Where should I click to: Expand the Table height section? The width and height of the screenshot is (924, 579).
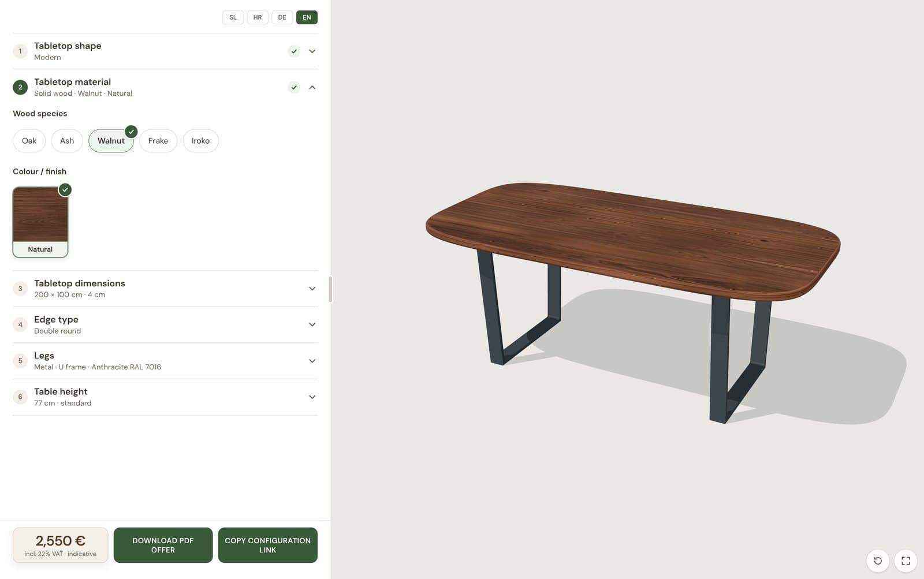312,397
